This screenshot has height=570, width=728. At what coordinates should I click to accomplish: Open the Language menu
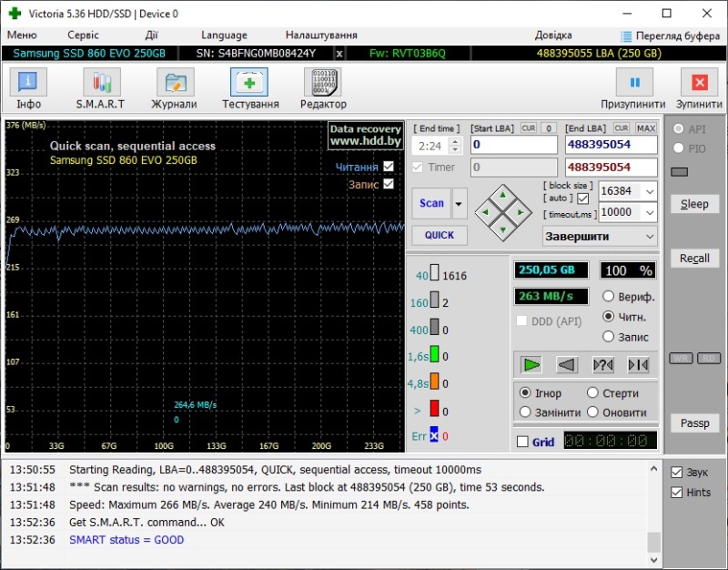224,36
